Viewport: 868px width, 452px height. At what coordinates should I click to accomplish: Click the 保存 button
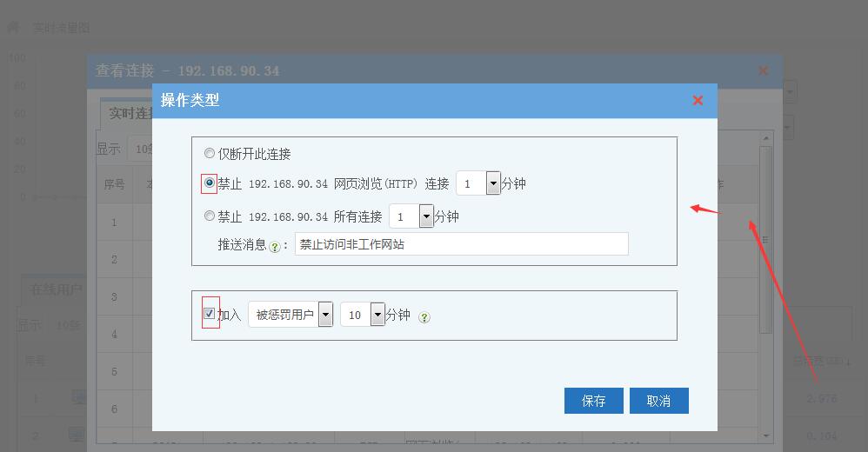click(593, 401)
